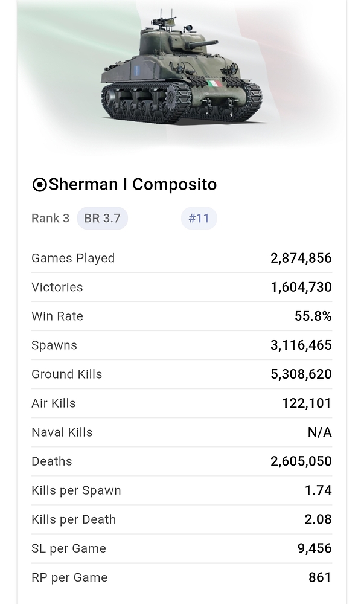Click the Spawns value 3,116,465

coord(301,345)
